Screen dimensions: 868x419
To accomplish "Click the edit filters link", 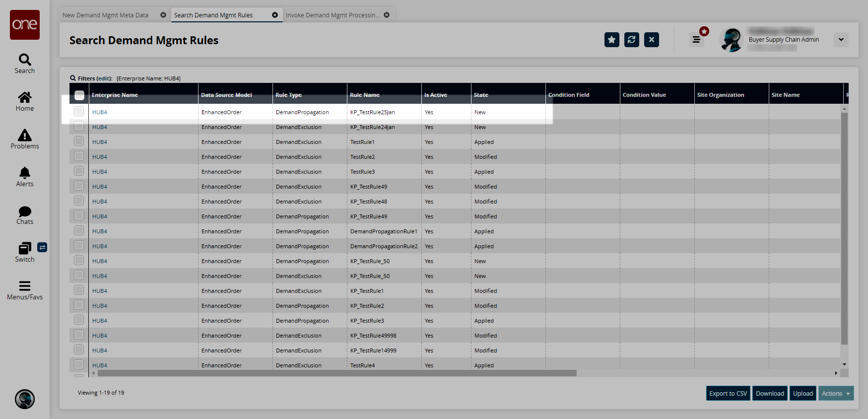I will point(104,78).
